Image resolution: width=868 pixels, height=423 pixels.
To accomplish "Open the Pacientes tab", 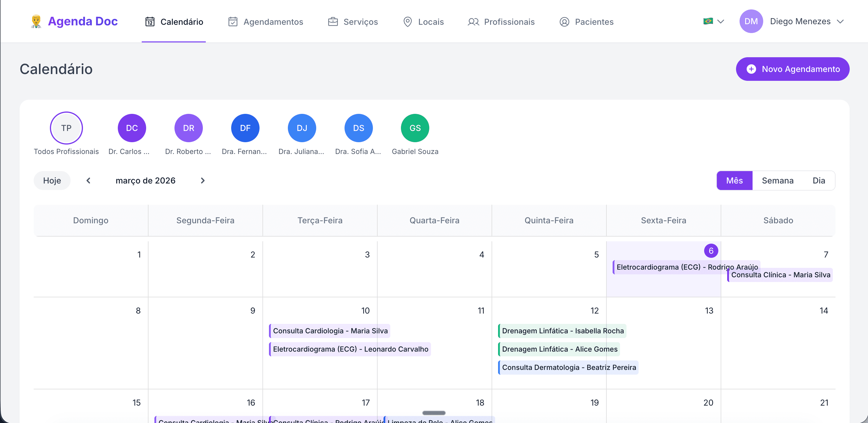I will 587,22.
